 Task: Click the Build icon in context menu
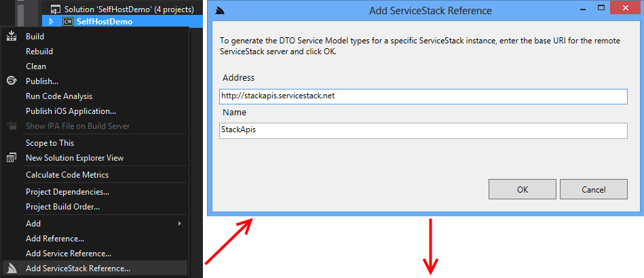(x=11, y=36)
